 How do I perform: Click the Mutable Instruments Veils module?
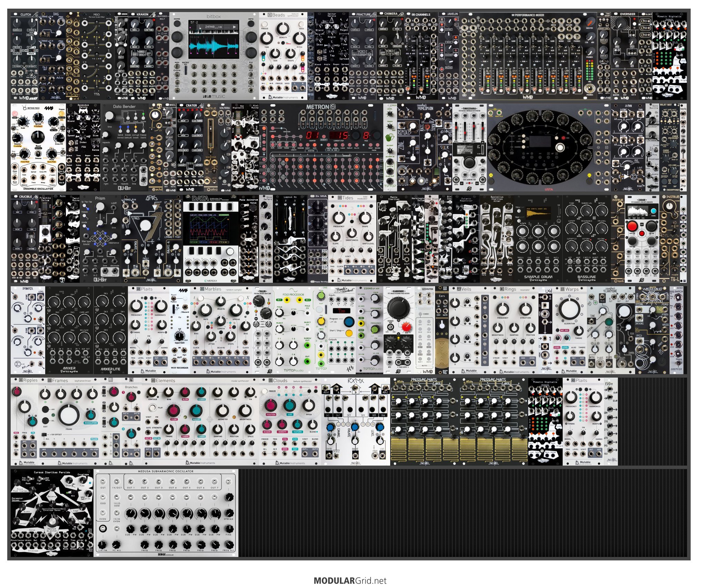(470, 330)
